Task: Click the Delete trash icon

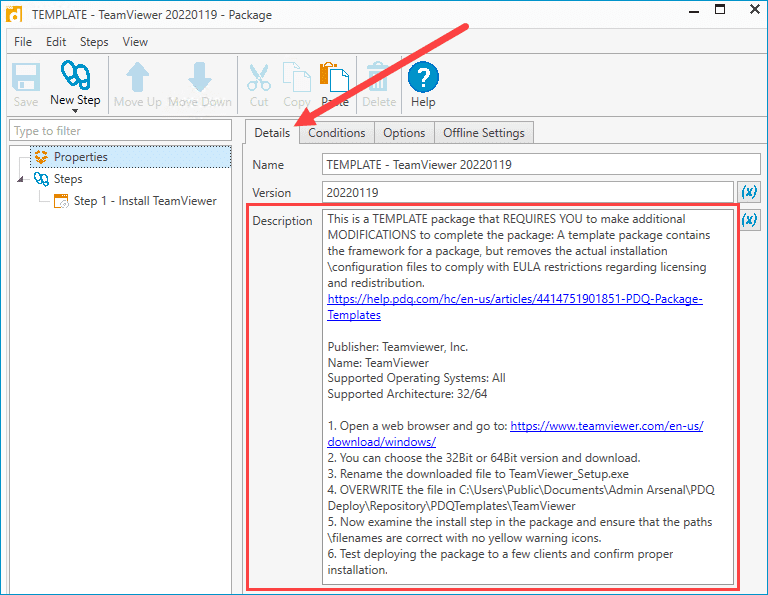Action: (378, 77)
